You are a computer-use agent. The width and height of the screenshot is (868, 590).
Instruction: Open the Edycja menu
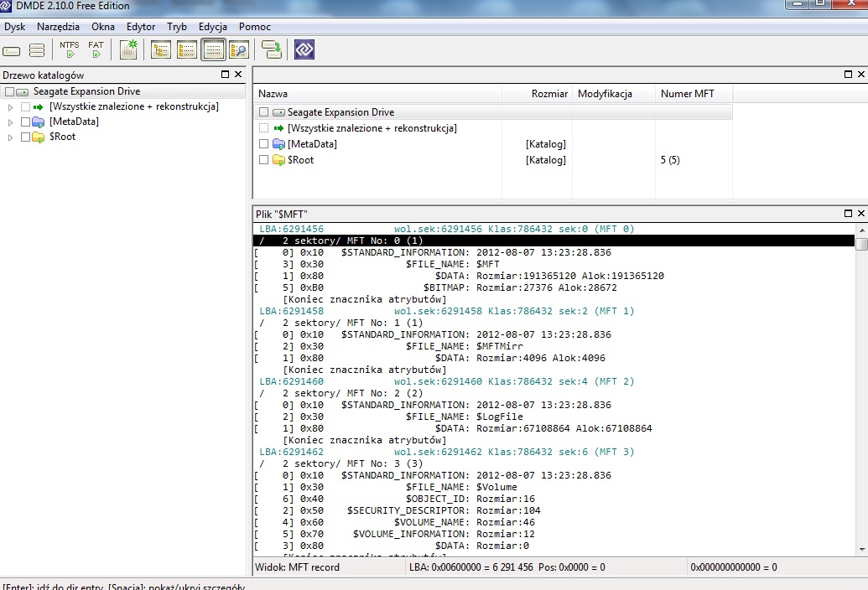pyautogui.click(x=213, y=27)
